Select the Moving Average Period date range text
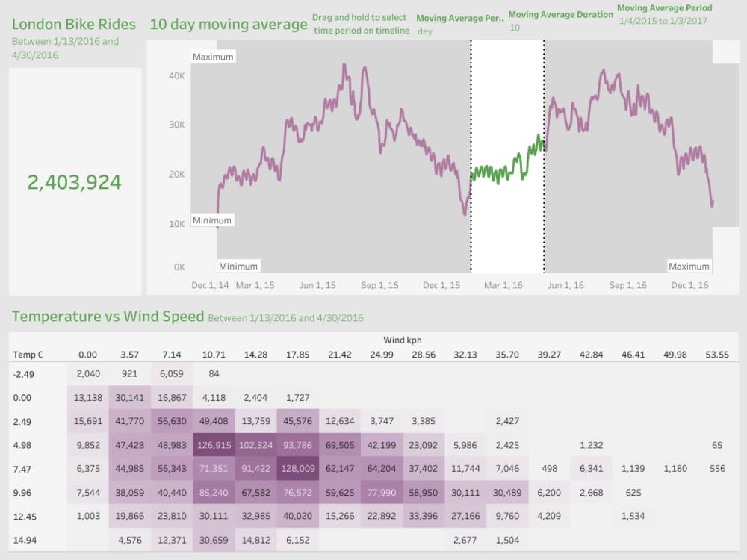This screenshot has height=560, width=747. pos(660,20)
